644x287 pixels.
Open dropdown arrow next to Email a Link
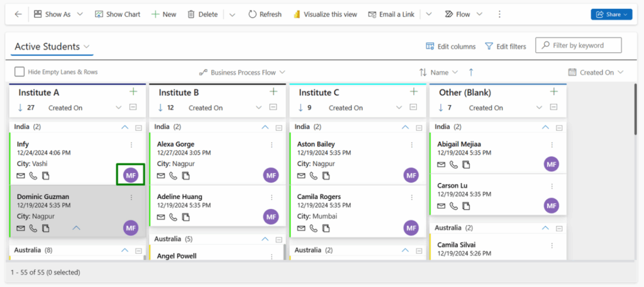click(429, 14)
